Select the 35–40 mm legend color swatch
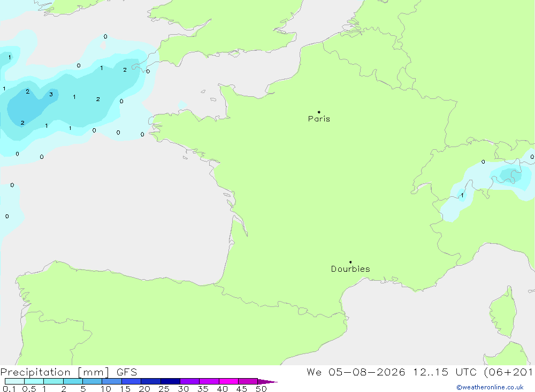Image resolution: width=535 pixels, height=392 pixels. 209,381
